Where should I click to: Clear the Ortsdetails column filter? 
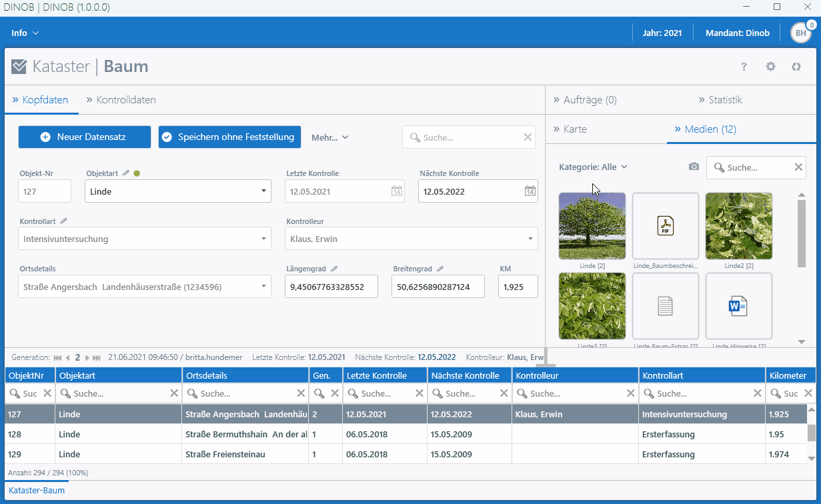(301, 393)
